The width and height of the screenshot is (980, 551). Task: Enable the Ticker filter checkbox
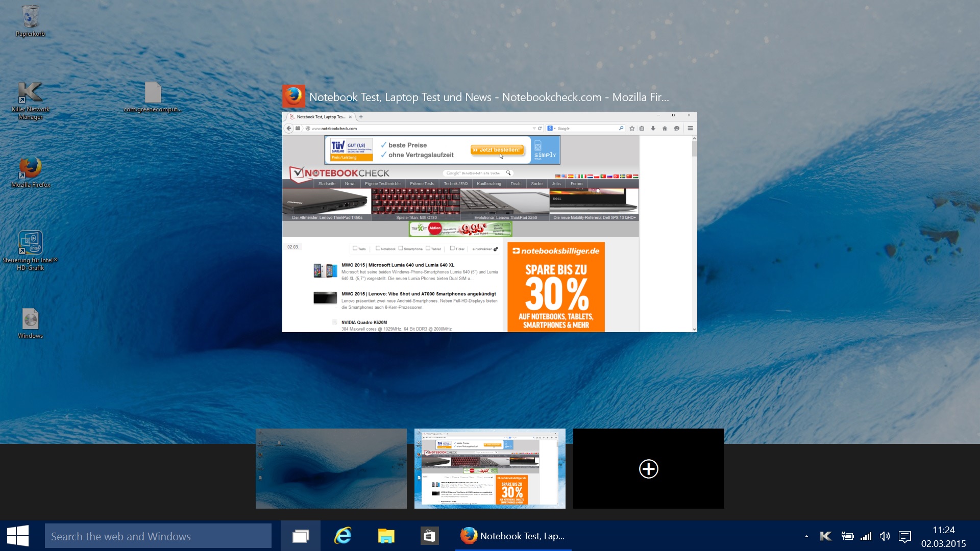coord(452,248)
